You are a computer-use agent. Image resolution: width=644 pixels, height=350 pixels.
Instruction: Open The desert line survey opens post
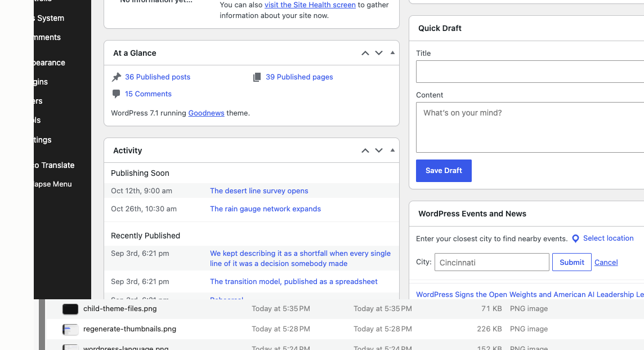point(259,191)
